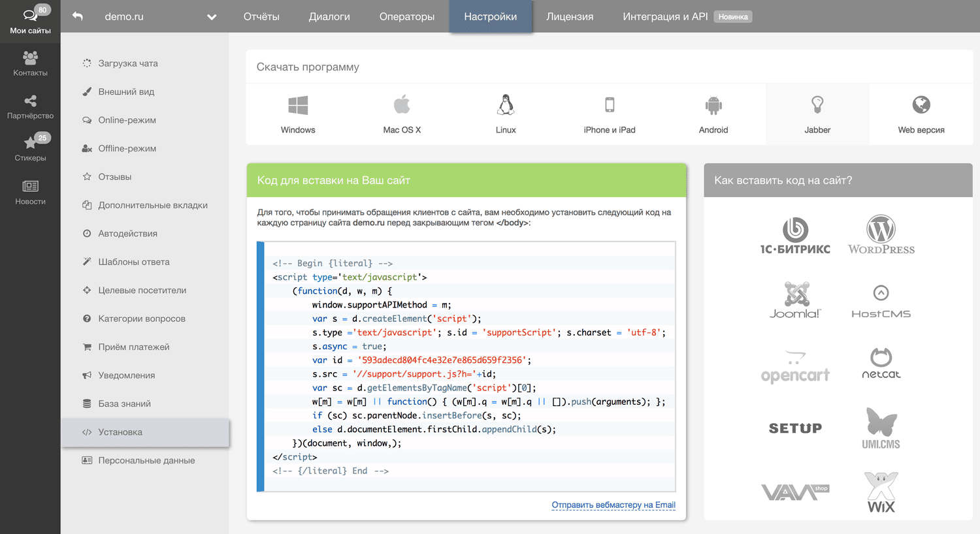This screenshot has height=534, width=980.
Task: Open Интеграция и API tab
Action: point(665,16)
